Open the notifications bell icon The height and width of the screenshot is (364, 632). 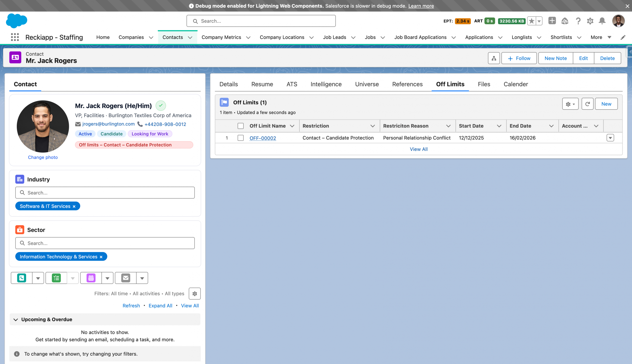pos(602,21)
